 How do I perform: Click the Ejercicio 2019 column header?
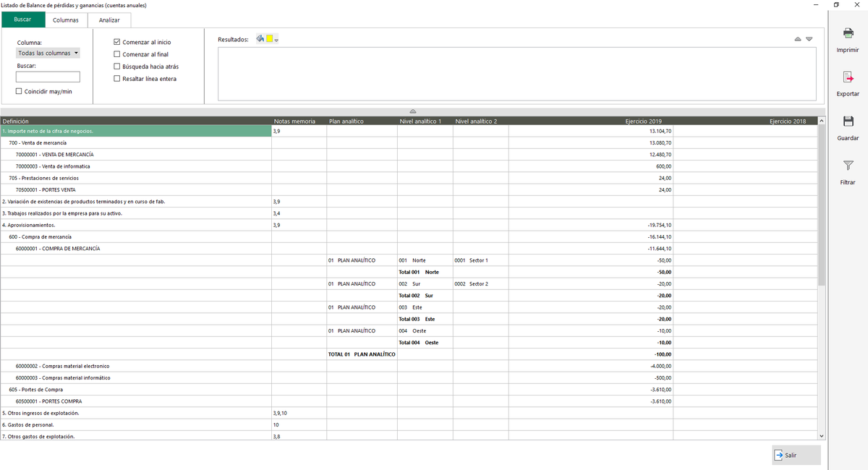pyautogui.click(x=591, y=121)
